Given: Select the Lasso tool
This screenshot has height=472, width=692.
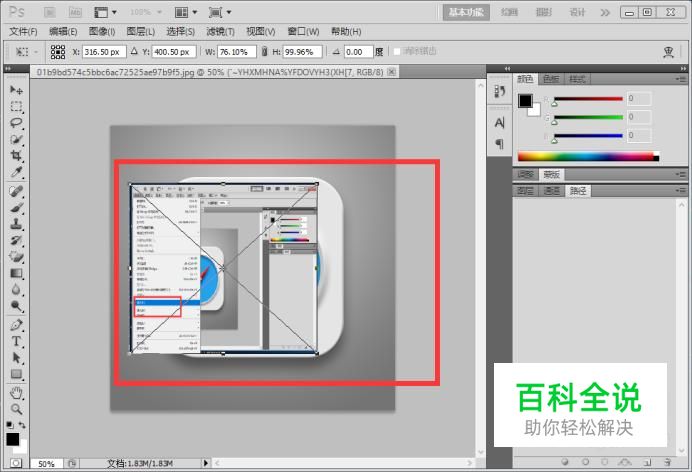Looking at the screenshot, I should click(x=16, y=123).
